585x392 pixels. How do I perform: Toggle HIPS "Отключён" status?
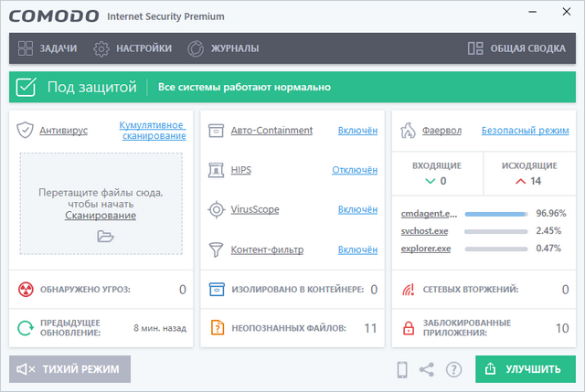355,170
